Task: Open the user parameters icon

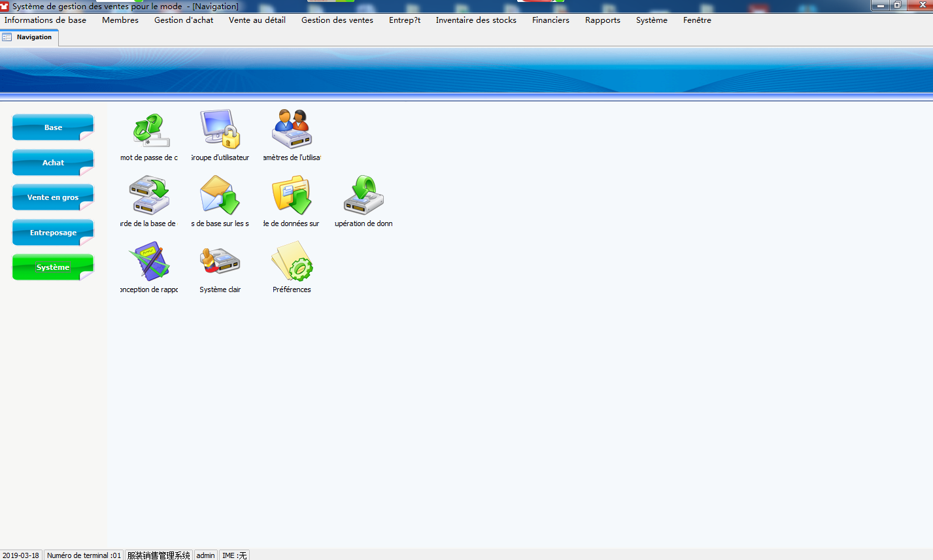Action: point(292,131)
